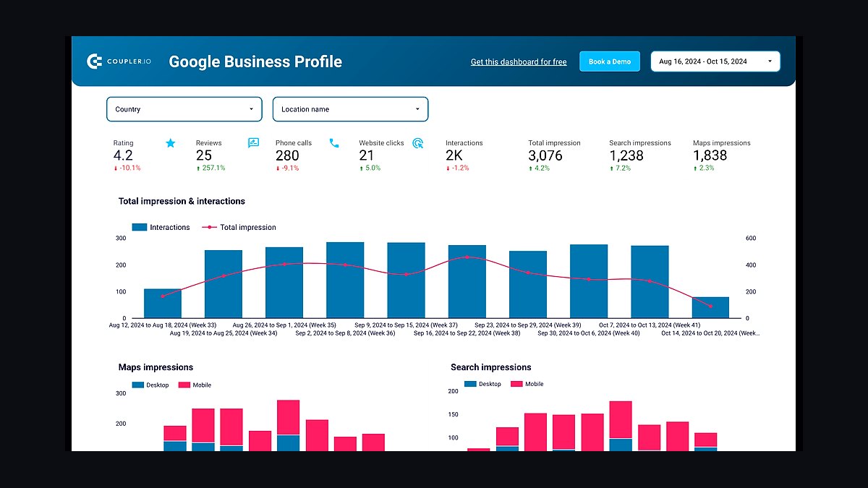Click the Rating value 4.2
Screen dimensions: 868x488
point(123,155)
